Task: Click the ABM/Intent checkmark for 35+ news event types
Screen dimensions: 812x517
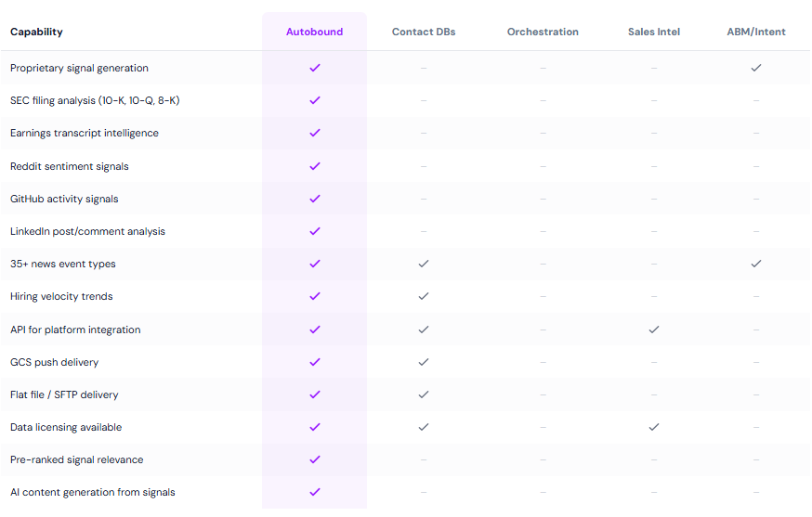Action: pyautogui.click(x=756, y=264)
